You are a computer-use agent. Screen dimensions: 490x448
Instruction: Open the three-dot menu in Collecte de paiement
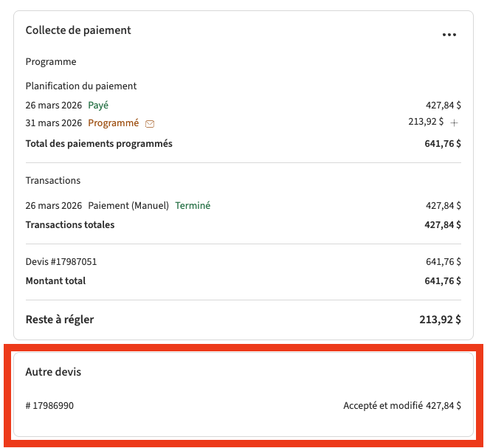click(x=449, y=35)
